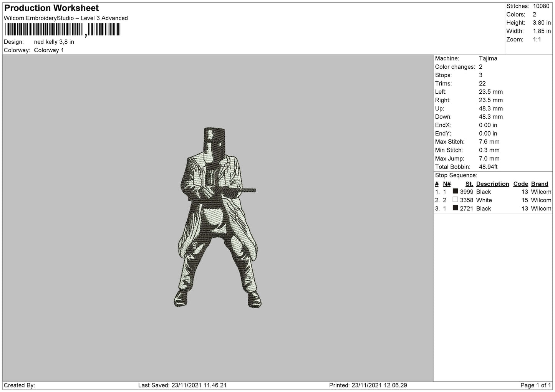Viewport: 555px width, 392px height.
Task: Select the Left value 23.5 mm
Action: [x=491, y=92]
